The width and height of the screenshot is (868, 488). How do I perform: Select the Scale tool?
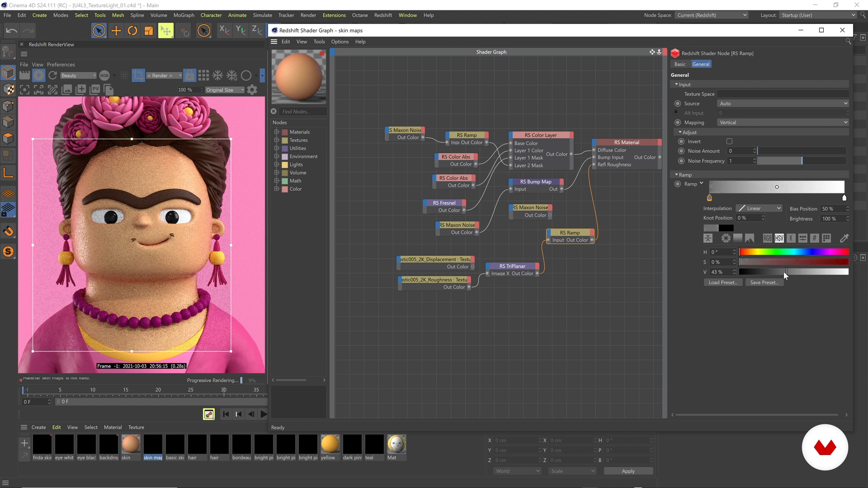(148, 31)
